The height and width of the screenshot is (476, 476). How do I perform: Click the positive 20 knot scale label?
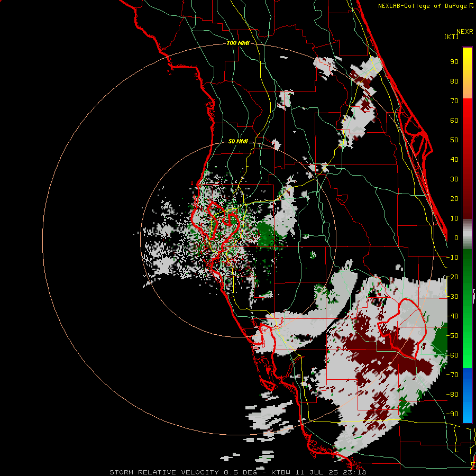tap(454, 199)
